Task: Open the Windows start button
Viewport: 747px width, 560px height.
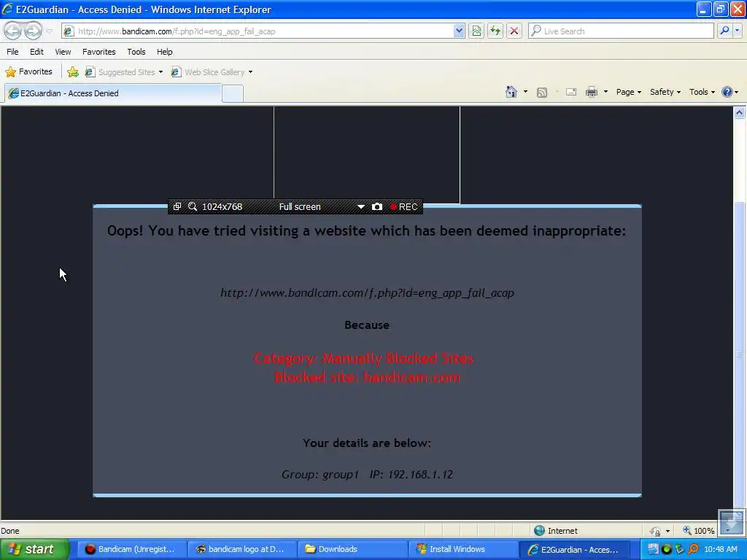Action: (34, 549)
